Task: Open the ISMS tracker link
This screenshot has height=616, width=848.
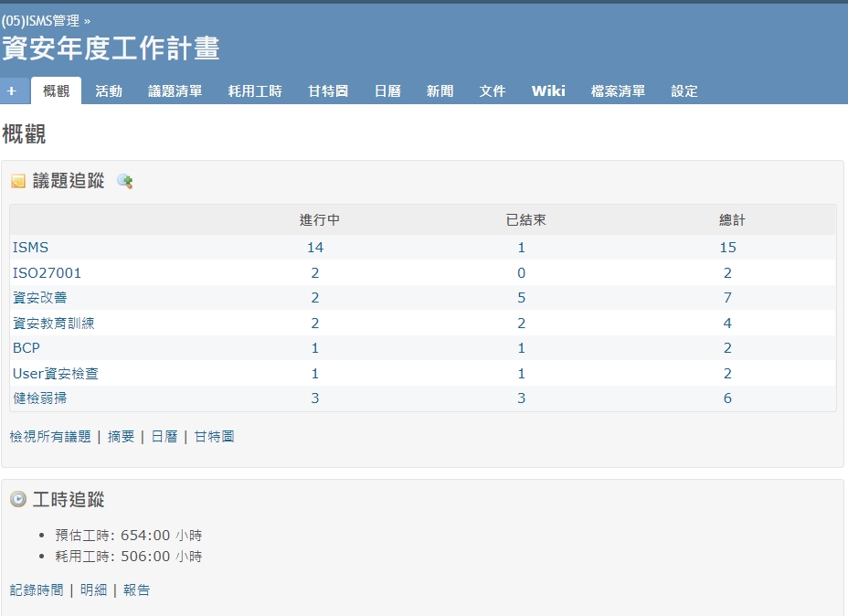Action: pyautogui.click(x=30, y=248)
